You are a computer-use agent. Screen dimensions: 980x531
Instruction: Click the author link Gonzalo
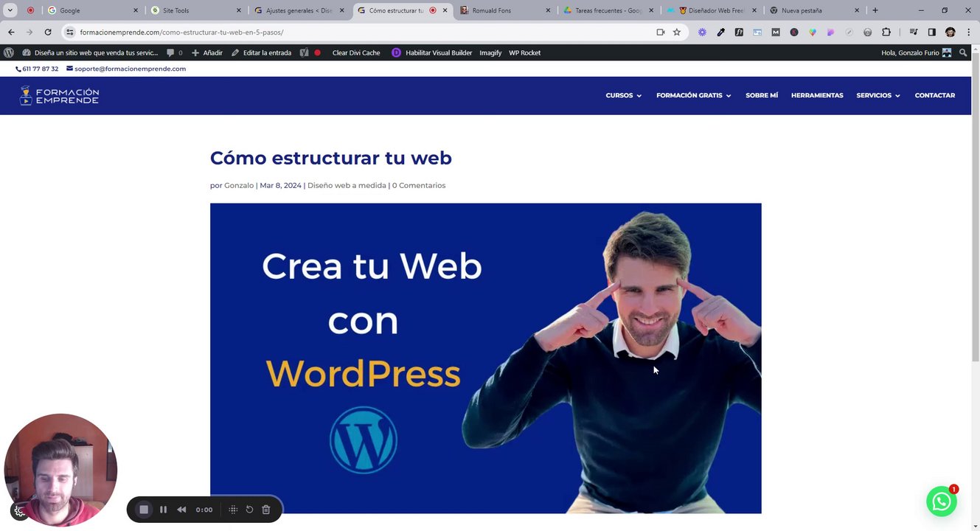coord(239,185)
